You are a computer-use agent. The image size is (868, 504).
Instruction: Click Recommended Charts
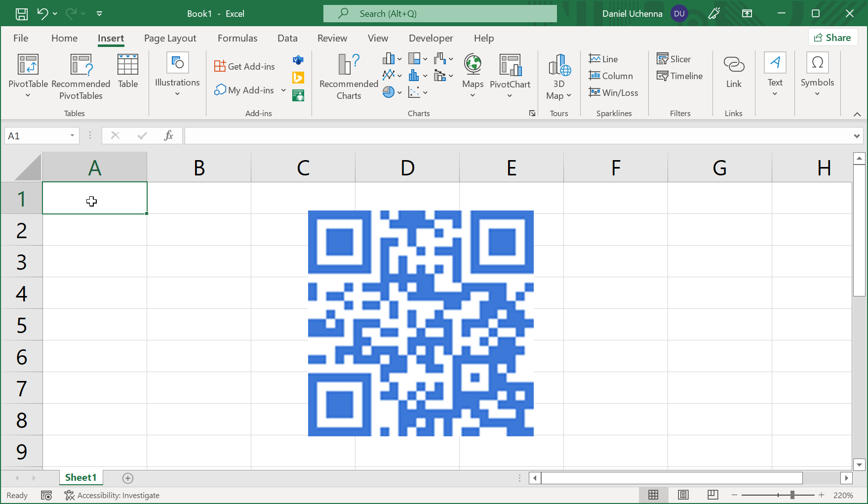(348, 76)
